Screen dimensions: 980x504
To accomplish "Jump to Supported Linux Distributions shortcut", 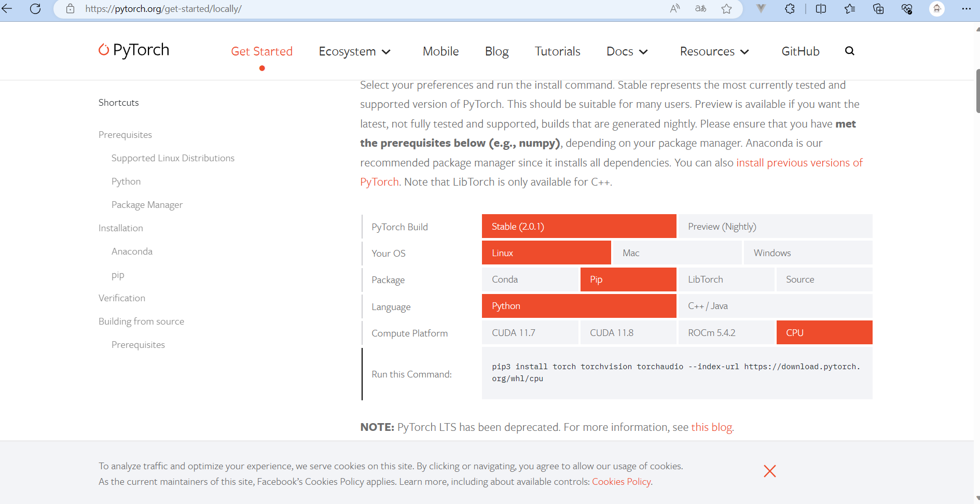I will (x=173, y=158).
